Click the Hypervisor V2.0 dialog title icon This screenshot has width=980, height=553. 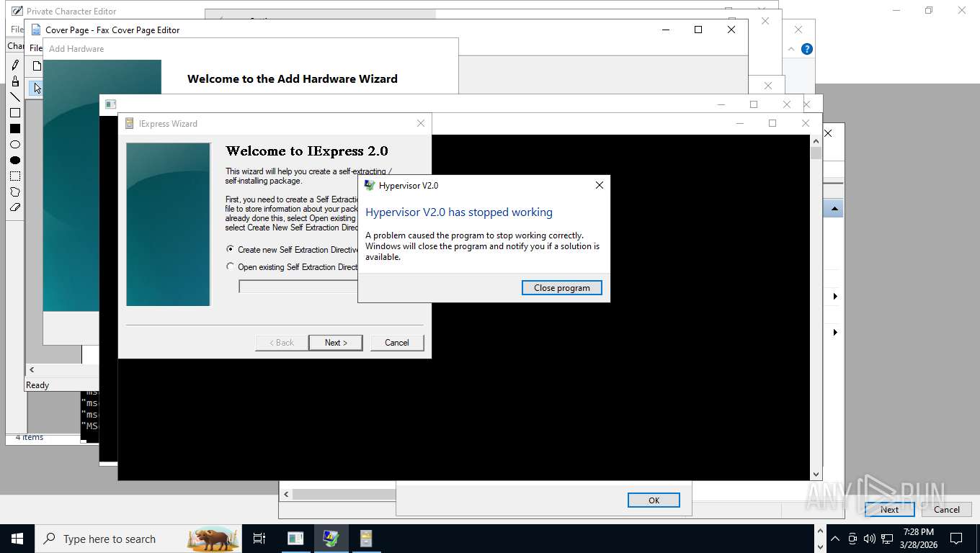[370, 185]
